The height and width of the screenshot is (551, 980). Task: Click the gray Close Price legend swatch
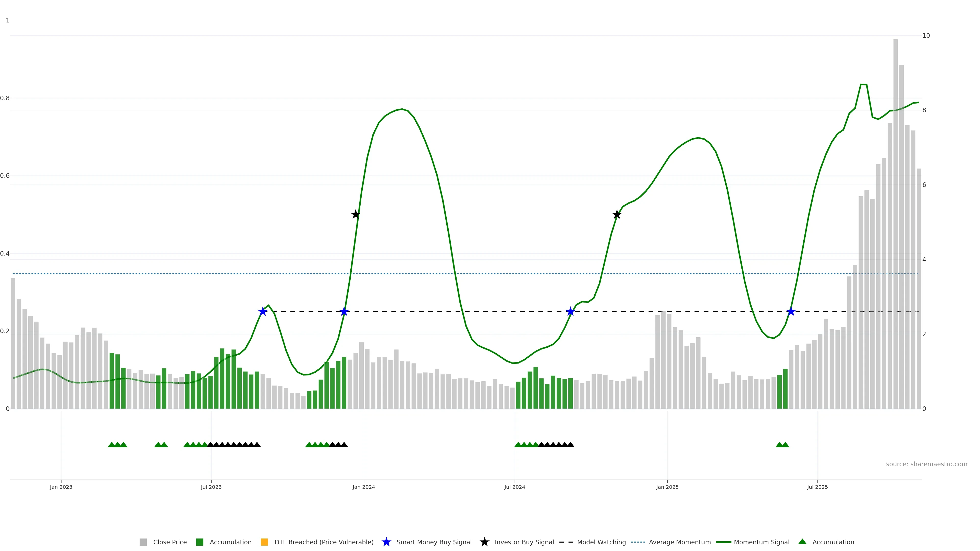[143, 542]
